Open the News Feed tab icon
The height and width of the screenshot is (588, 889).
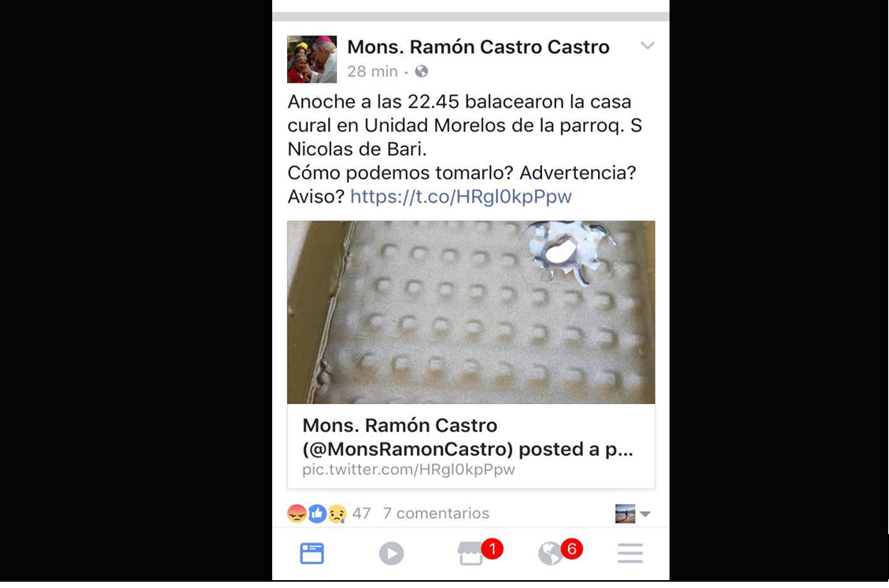(312, 553)
